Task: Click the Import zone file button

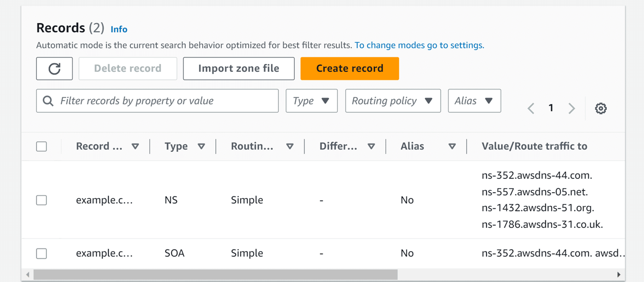Action: click(x=238, y=69)
